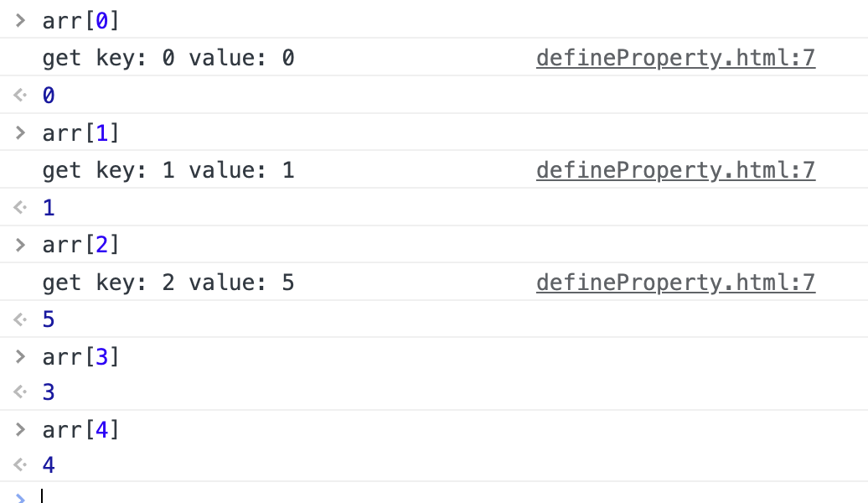868x503 pixels.
Task: Click the returned value 4
Action: pos(49,465)
